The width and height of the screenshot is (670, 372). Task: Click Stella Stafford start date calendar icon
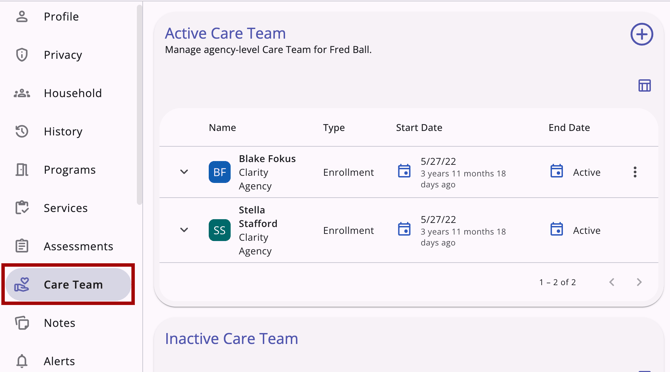click(x=404, y=229)
